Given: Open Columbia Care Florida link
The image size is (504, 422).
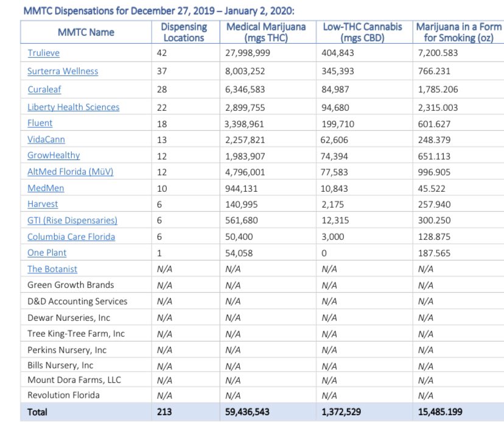Looking at the screenshot, I should [71, 237].
